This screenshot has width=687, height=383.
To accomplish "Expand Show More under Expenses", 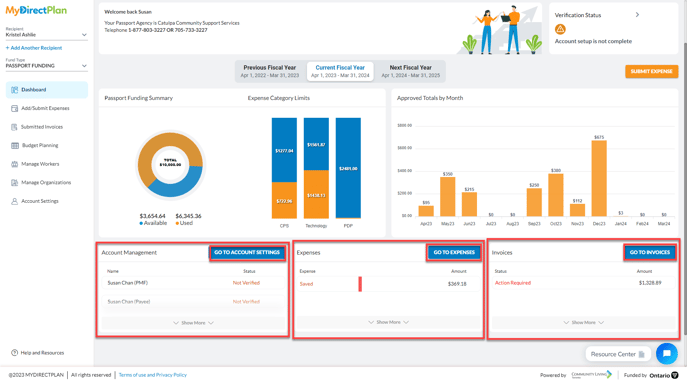I will pos(388,322).
